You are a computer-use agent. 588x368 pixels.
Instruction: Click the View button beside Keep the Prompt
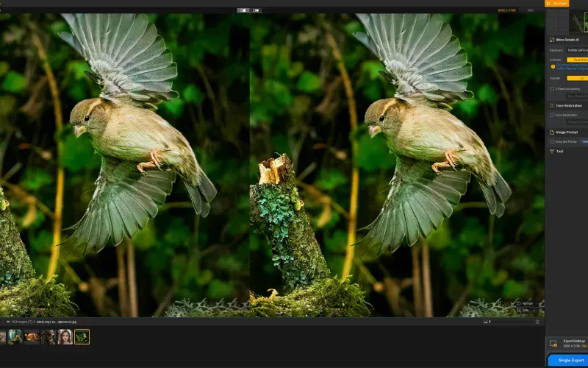584,142
